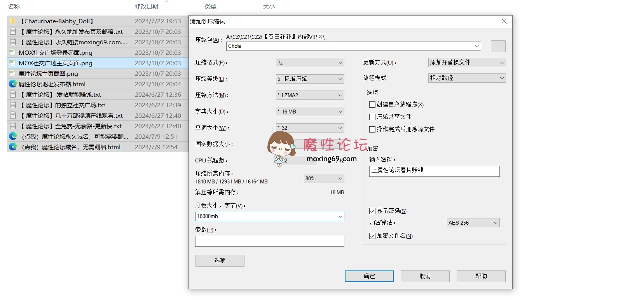Click the 参数 input field

[270, 241]
